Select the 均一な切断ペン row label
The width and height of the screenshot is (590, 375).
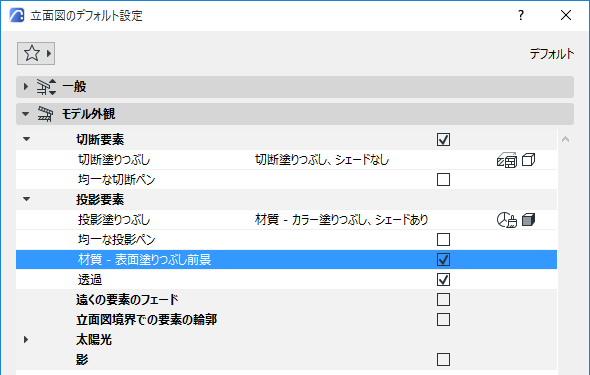pyautogui.click(x=117, y=179)
